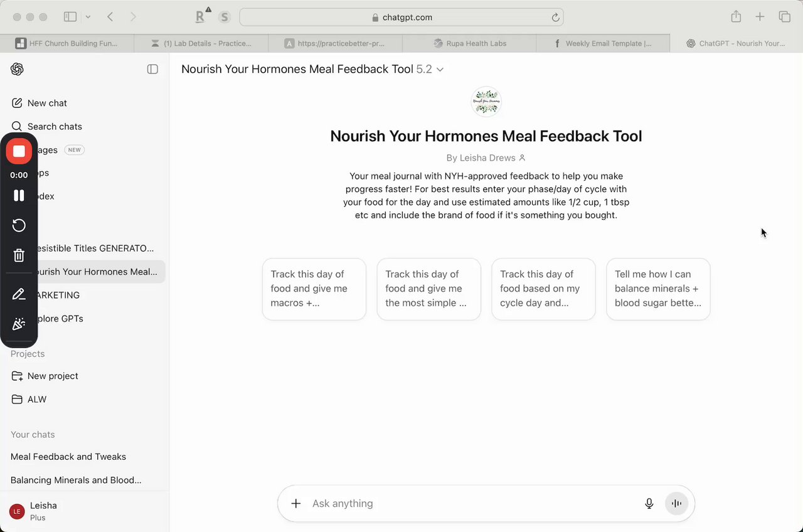Switch to practicebetter-pr tab
The image size is (803, 532).
(x=335, y=43)
